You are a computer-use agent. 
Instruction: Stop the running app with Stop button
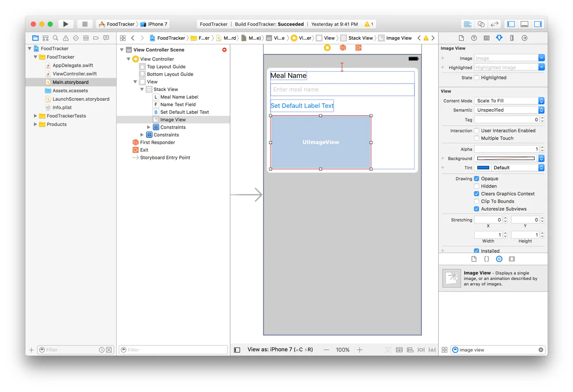[85, 24]
